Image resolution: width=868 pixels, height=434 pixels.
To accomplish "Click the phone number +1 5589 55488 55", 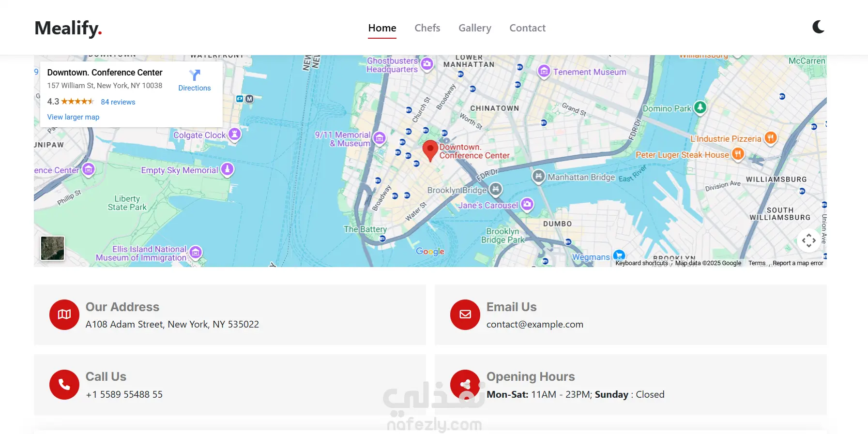I will coord(124,395).
